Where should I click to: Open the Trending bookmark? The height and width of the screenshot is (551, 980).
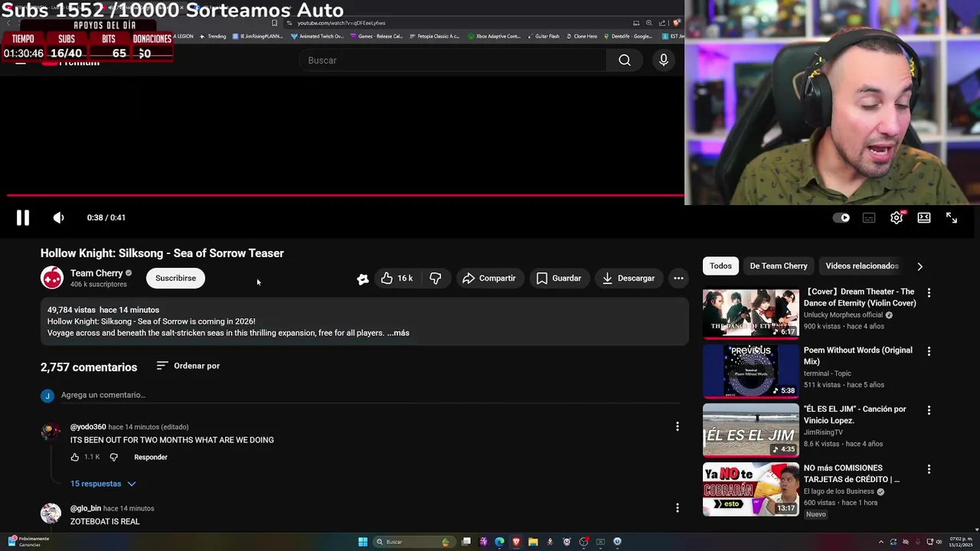pos(213,36)
